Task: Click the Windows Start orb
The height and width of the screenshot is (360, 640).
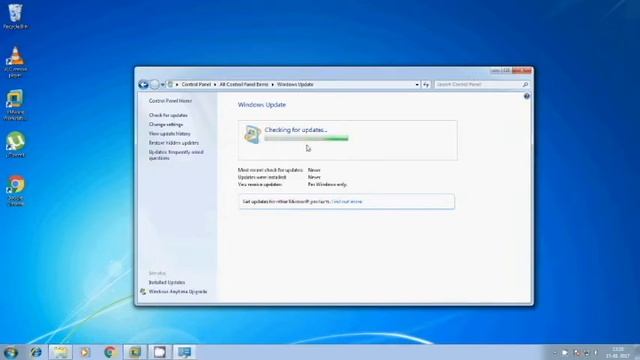Action: (11, 352)
